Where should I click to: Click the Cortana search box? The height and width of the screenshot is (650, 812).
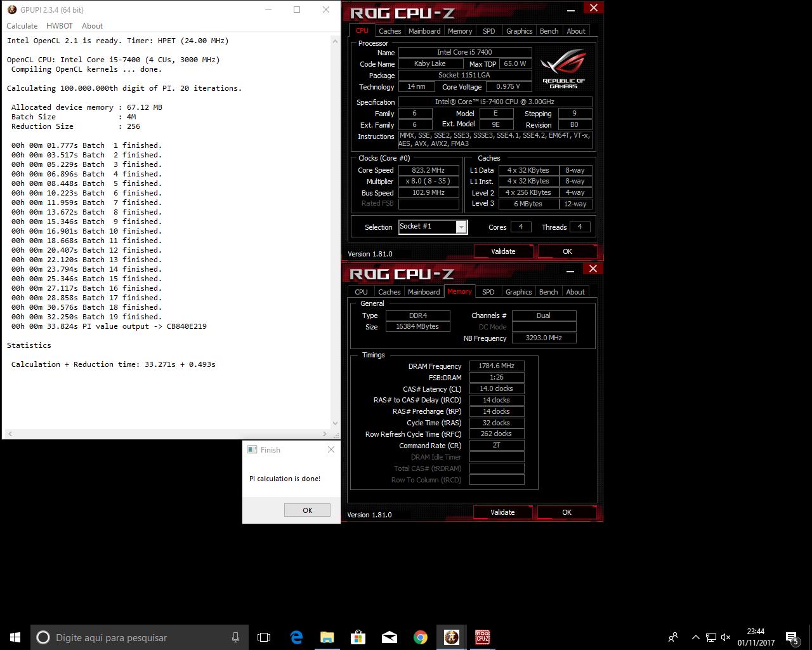click(x=140, y=637)
